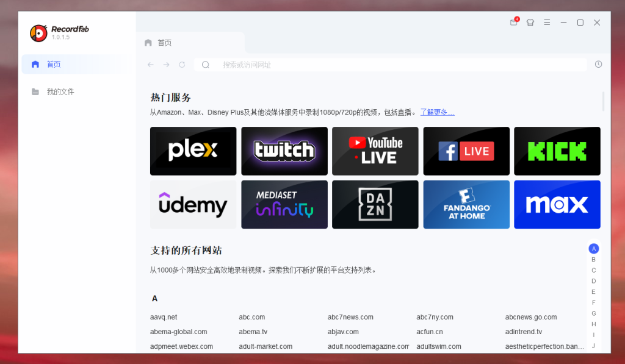Open the hamburger main menu
This screenshot has width=625, height=364.
pyautogui.click(x=547, y=23)
